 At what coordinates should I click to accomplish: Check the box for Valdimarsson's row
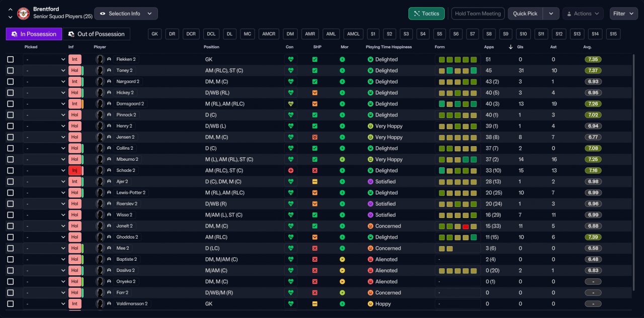pos(11,304)
